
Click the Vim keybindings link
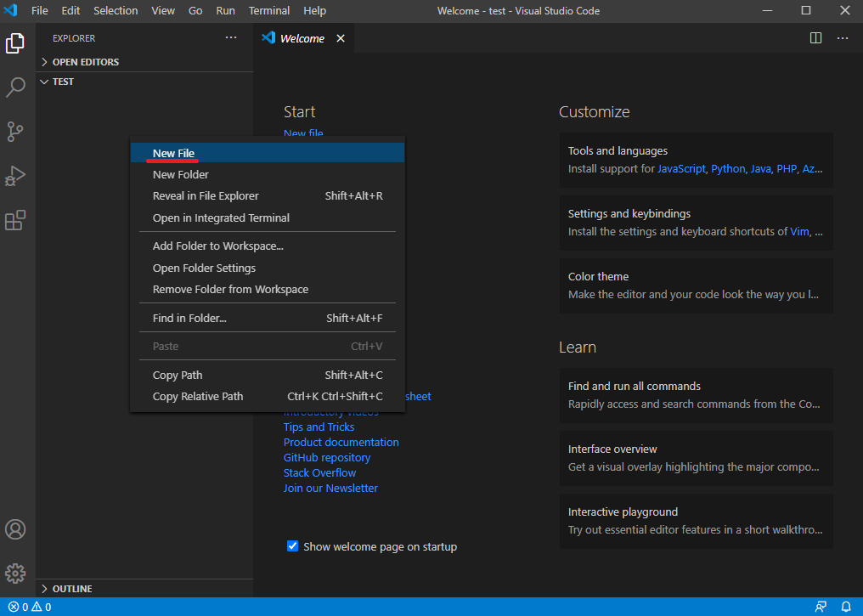[x=799, y=232]
